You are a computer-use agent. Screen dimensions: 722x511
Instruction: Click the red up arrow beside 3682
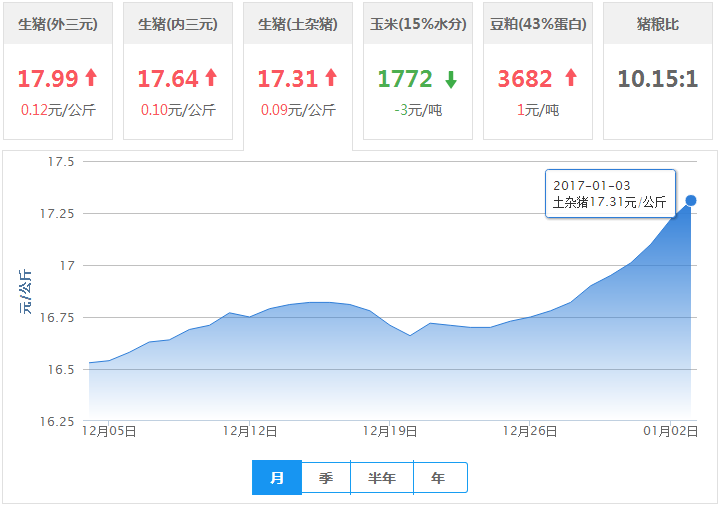pos(571,77)
